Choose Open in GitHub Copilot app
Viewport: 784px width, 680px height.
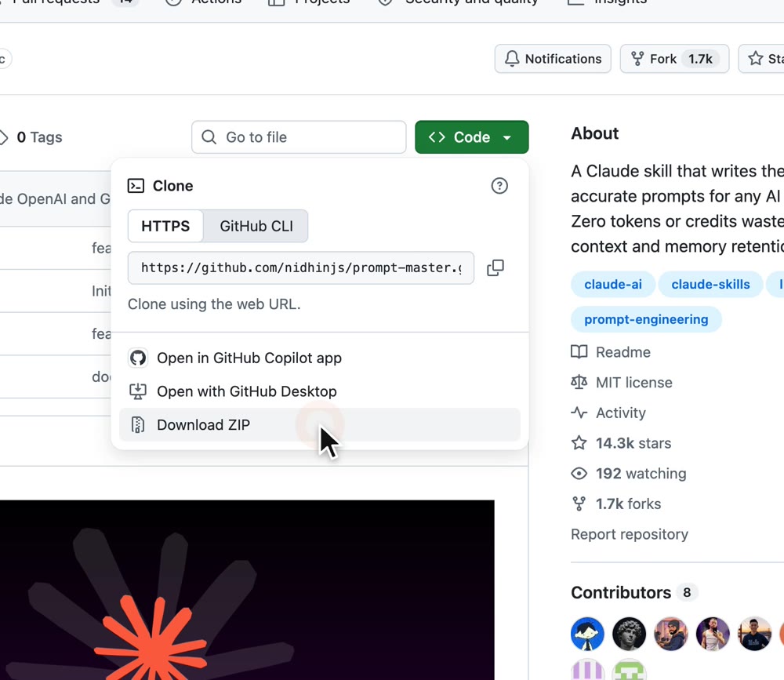(x=320, y=358)
